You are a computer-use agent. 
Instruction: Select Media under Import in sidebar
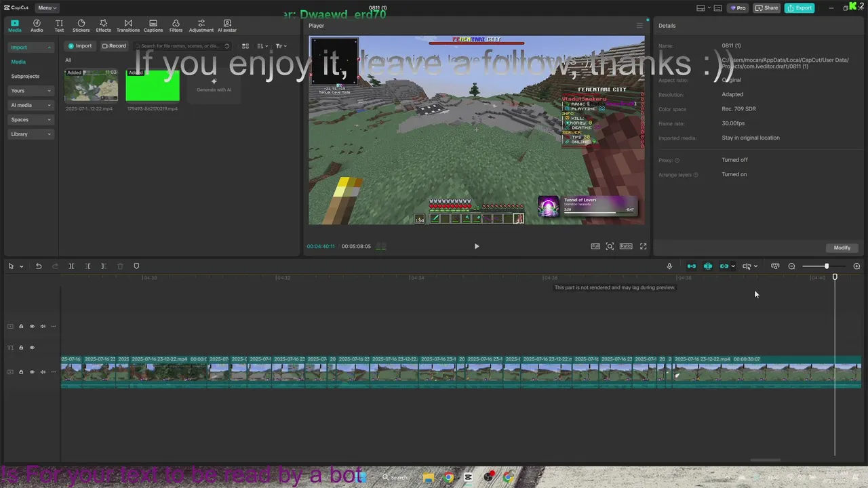18,62
